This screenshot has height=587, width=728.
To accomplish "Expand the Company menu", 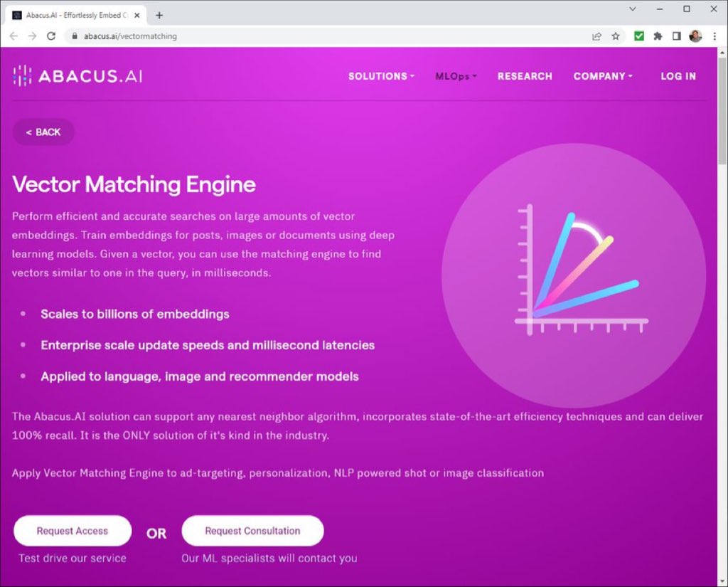I will pyautogui.click(x=603, y=76).
